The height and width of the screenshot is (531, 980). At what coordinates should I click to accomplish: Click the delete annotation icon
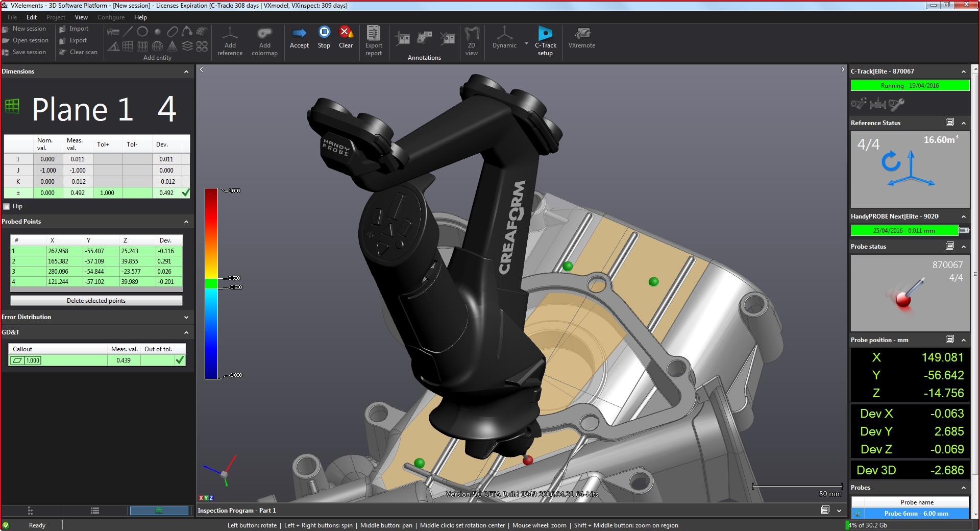pos(447,38)
